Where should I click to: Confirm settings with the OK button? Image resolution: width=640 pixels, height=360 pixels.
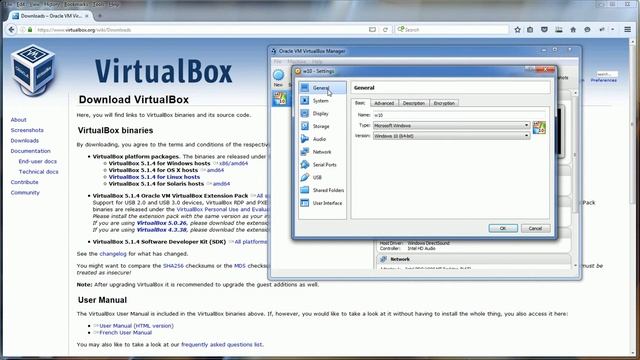point(503,228)
